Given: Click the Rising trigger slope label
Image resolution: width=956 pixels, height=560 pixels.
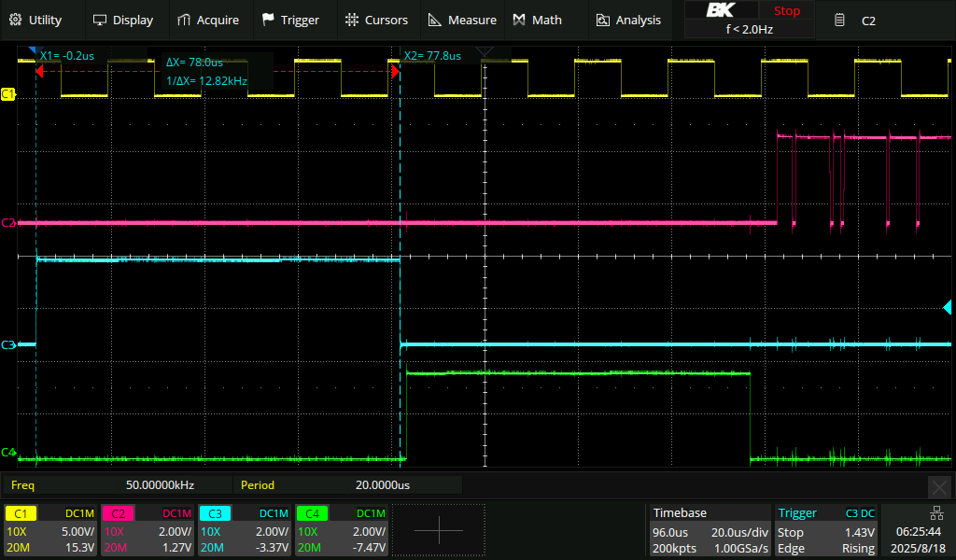Looking at the screenshot, I should (x=859, y=548).
